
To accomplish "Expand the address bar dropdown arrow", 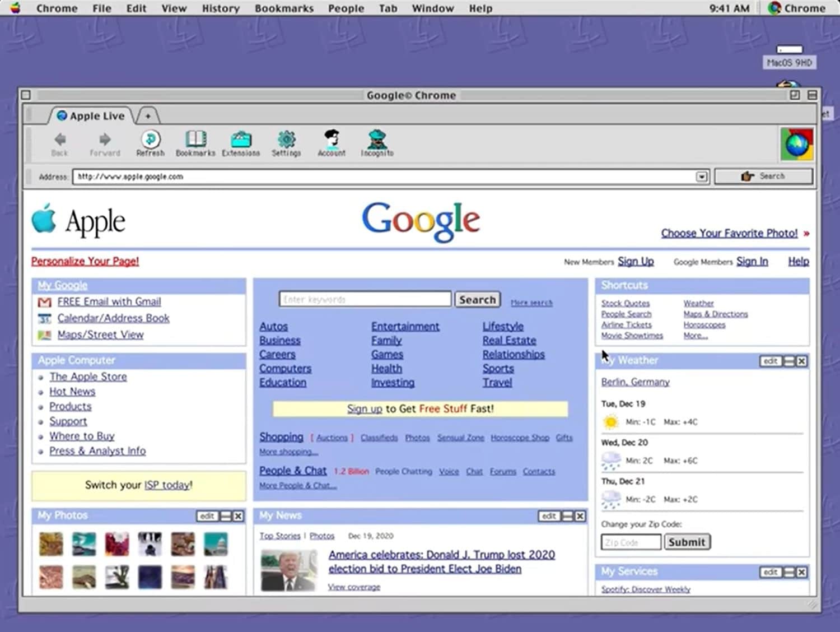I will 701,177.
